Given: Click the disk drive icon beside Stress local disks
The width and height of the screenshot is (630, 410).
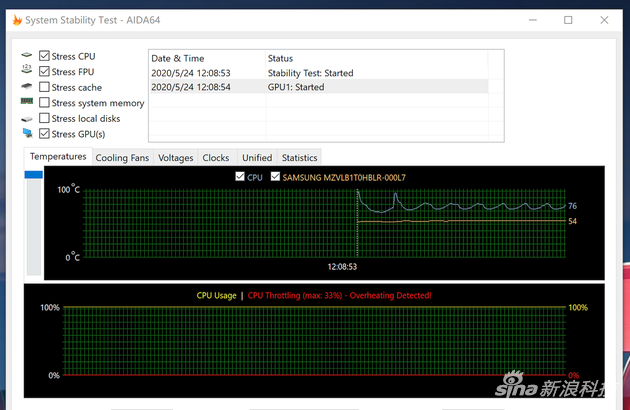Looking at the screenshot, I should (27, 119).
